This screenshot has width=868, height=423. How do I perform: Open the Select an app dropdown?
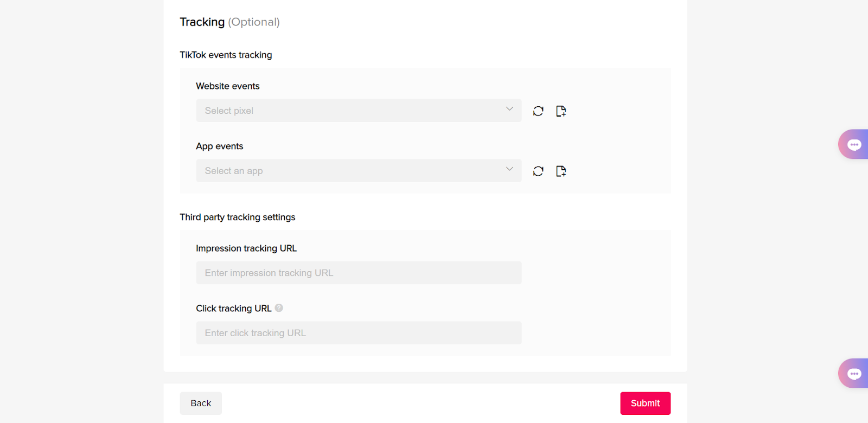coord(358,170)
